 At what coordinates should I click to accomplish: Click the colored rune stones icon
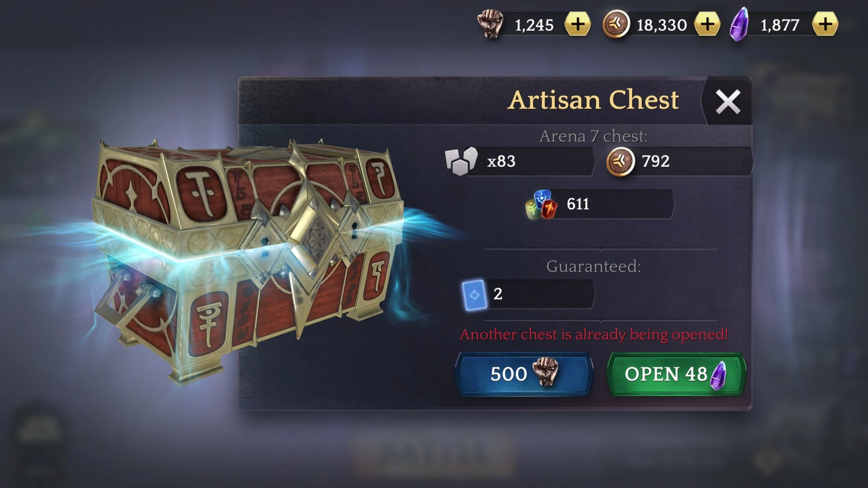pyautogui.click(x=541, y=205)
